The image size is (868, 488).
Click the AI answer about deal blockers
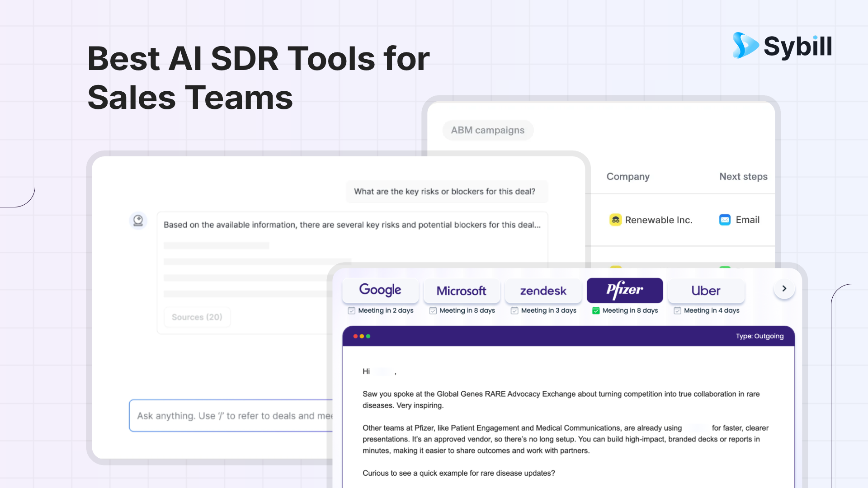(x=352, y=225)
